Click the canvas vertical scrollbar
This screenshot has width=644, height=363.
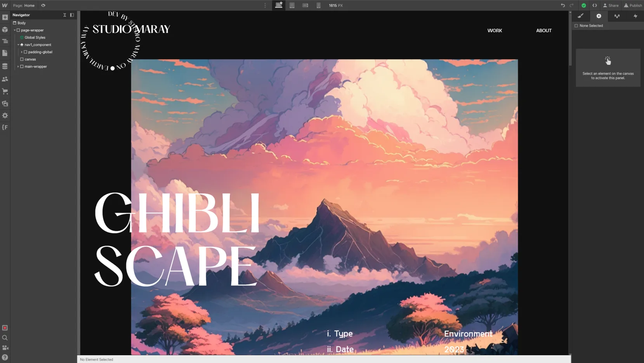click(570, 39)
